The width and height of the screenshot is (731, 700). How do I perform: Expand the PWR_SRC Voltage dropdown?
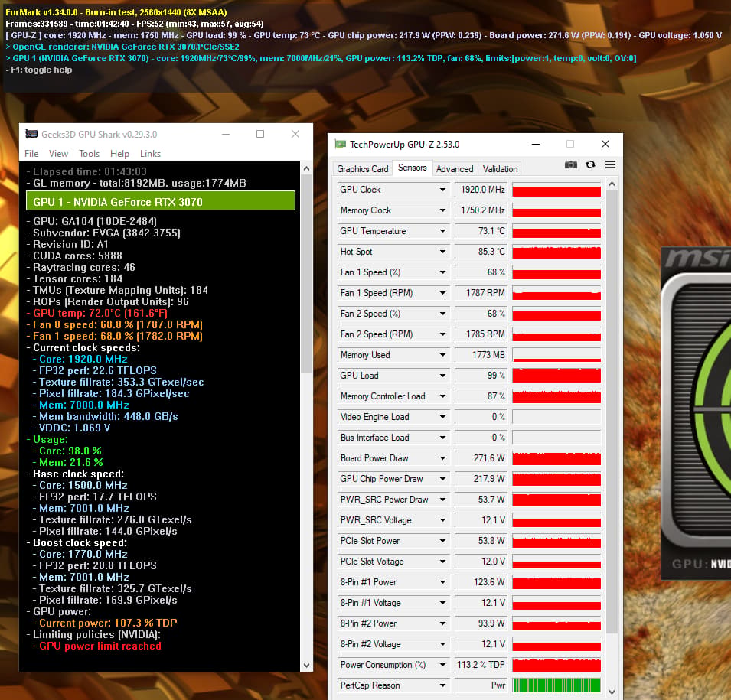pos(442,520)
